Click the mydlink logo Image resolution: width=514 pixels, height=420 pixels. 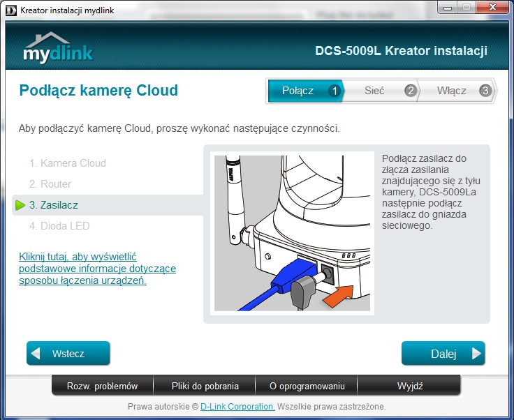[x=58, y=48]
